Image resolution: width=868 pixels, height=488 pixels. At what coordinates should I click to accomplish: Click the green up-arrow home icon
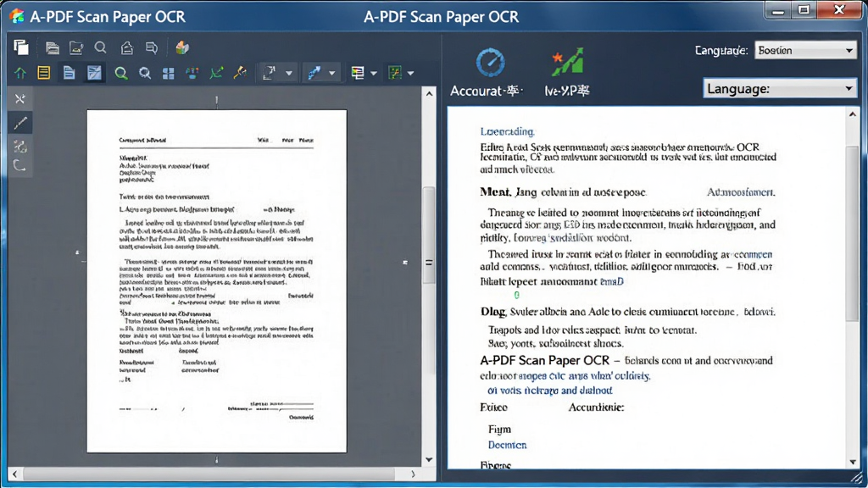click(x=20, y=73)
